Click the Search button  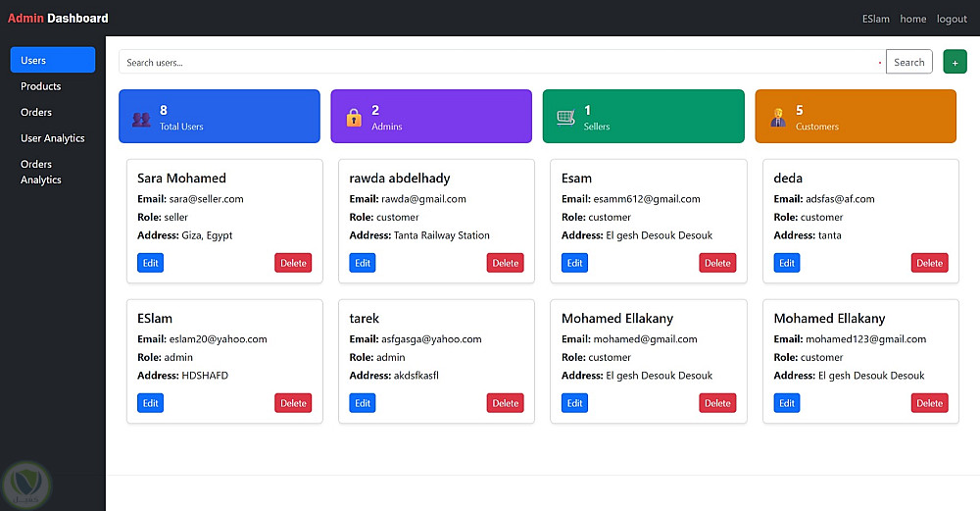point(908,62)
